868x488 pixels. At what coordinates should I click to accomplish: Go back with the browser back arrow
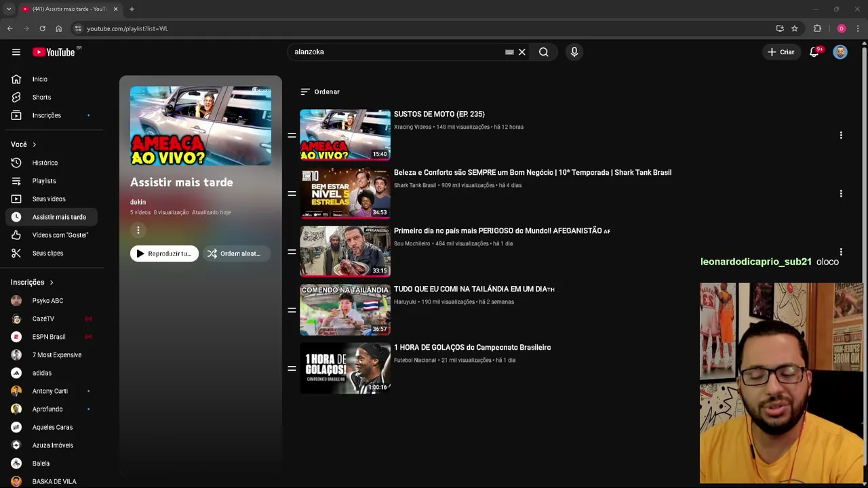coord(9,28)
